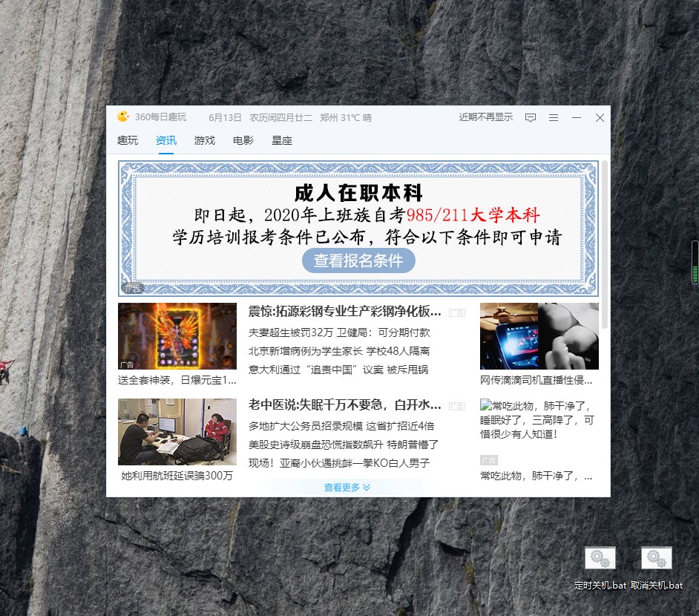Open the 震惊:拓源彩钢 news headline
The height and width of the screenshot is (616, 699).
click(x=343, y=312)
